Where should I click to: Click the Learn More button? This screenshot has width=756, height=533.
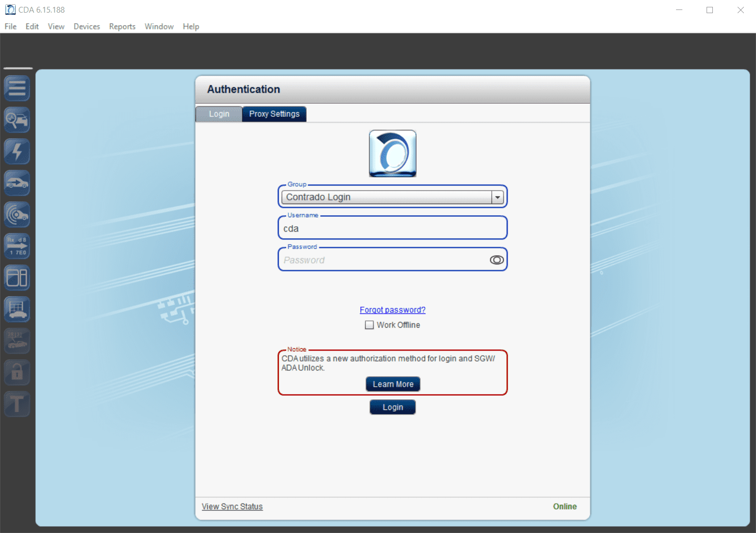[393, 384]
